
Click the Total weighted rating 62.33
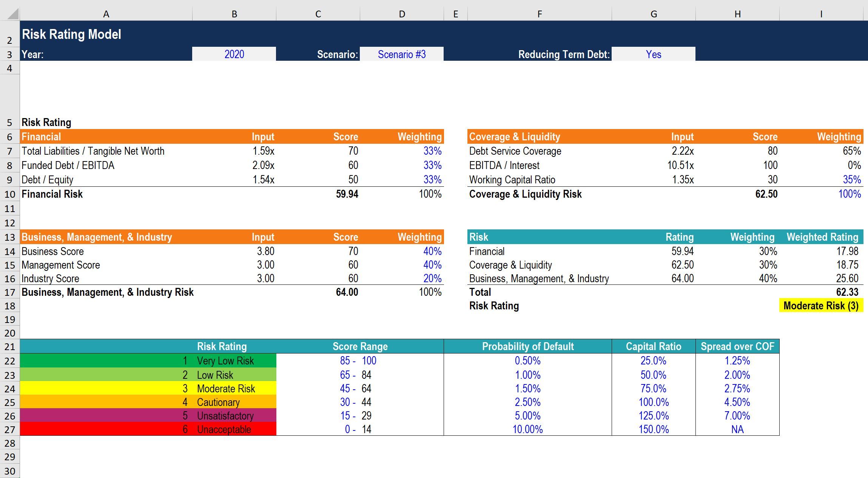point(847,292)
